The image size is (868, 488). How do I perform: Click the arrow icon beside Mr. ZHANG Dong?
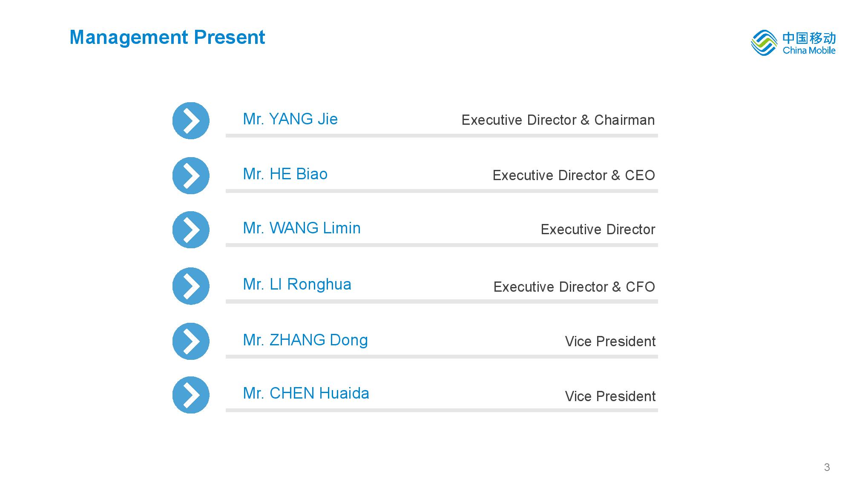(x=191, y=341)
